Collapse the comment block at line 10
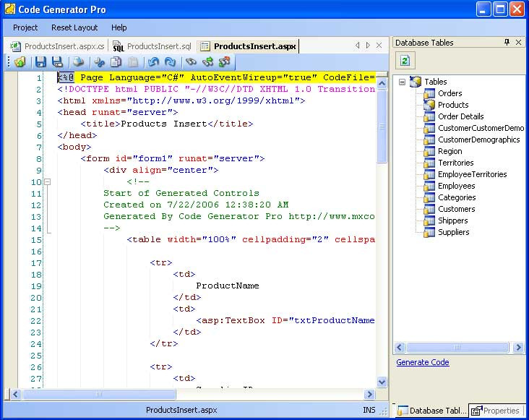The height and width of the screenshot is (420, 529). (x=48, y=182)
